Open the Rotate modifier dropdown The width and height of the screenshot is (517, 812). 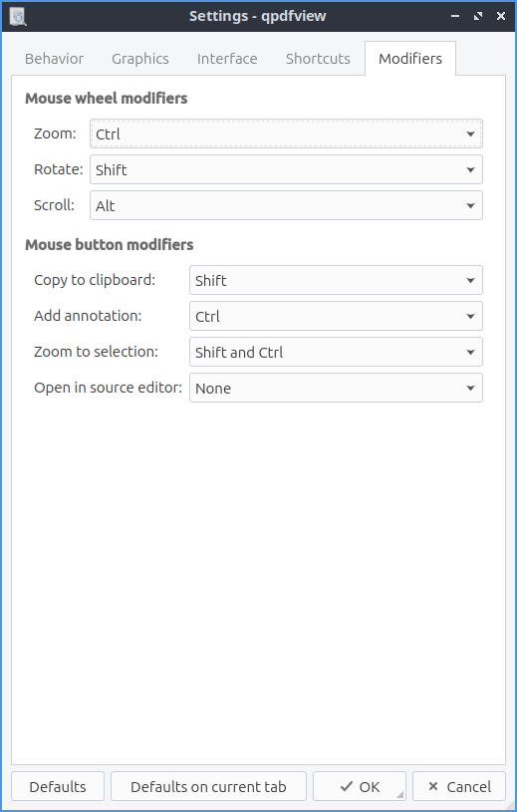click(x=286, y=169)
